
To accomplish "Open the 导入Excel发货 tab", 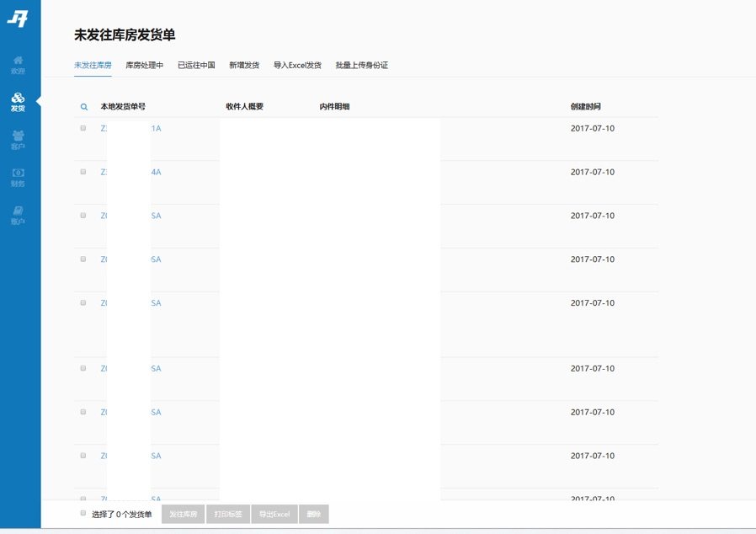I will tap(297, 65).
